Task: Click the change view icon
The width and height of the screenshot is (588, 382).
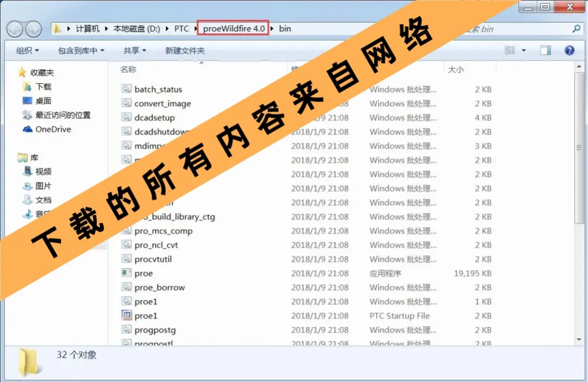Action: pos(510,50)
